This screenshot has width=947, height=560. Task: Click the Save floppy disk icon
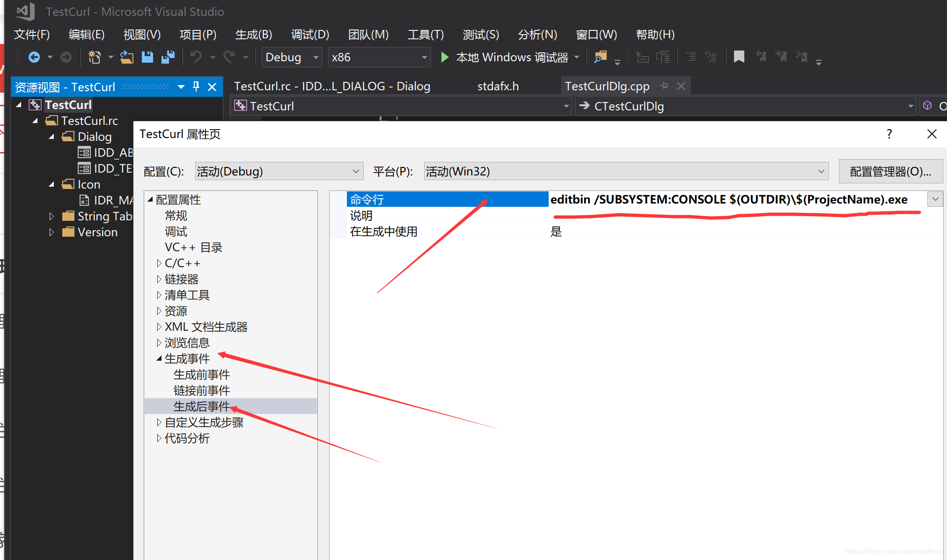[147, 57]
